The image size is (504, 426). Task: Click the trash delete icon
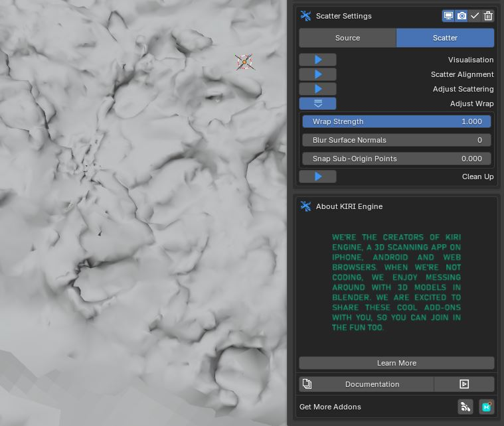(488, 16)
